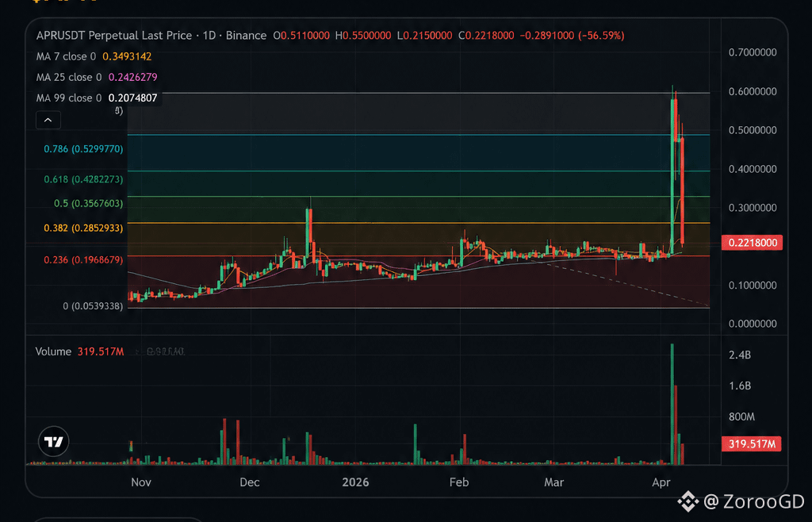Select the MA 25 close indicator legend
The width and height of the screenshot is (812, 522).
tap(69, 77)
